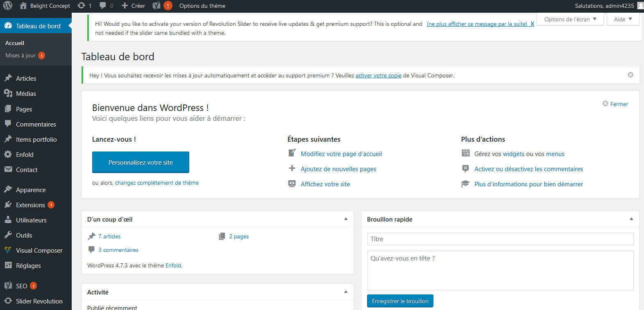
Task: Focus the Qu'avez-vous en tête text area
Action: click(500, 271)
